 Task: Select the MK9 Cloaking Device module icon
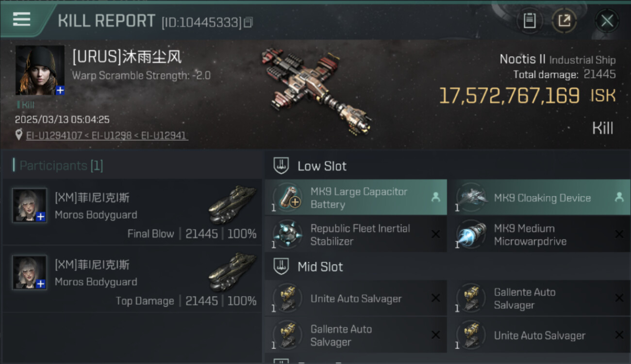(x=471, y=198)
